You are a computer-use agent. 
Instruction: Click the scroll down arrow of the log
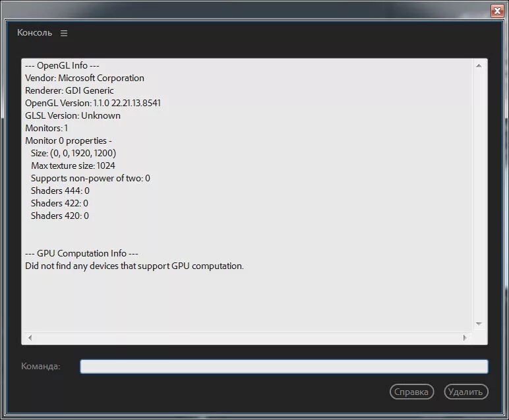pyautogui.click(x=479, y=324)
